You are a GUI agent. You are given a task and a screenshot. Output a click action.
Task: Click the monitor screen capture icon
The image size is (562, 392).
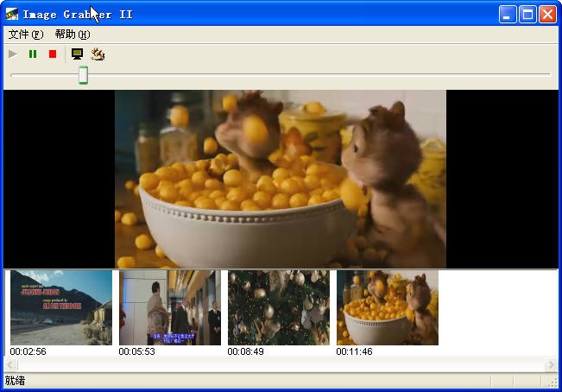coord(77,54)
